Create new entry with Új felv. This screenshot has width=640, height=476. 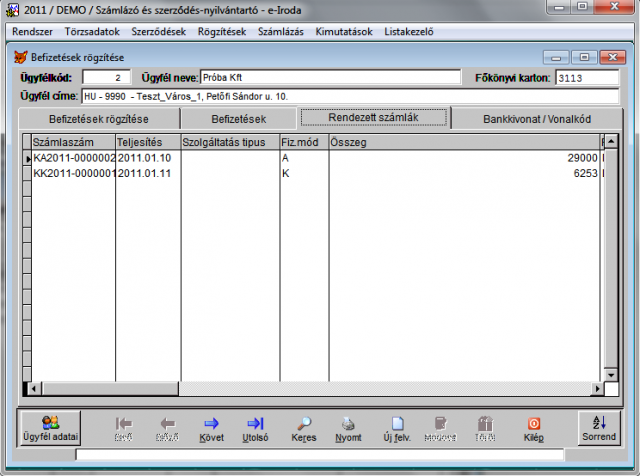396,428
